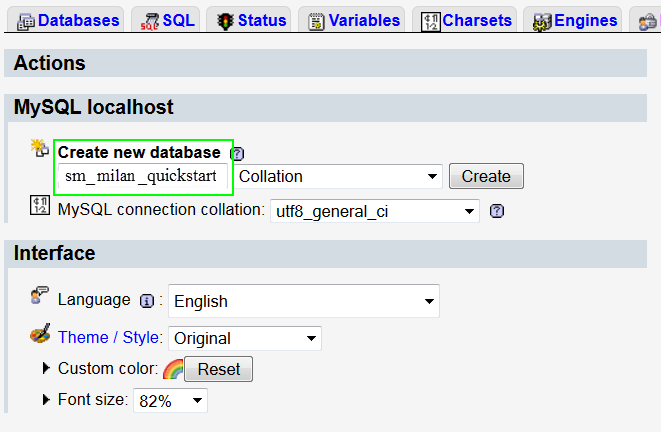Click the partially visible tab icon after Engines
Viewport: 661px width, 432px height.
[648, 22]
